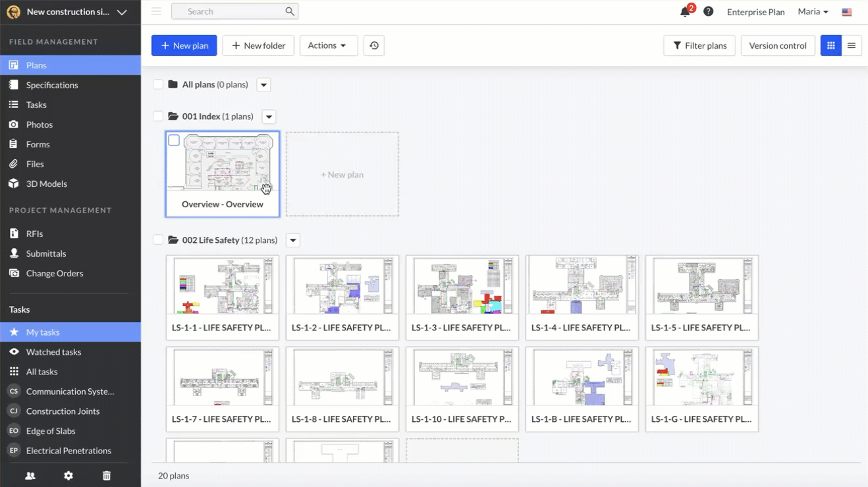Click the Tasks list icon
The width and height of the screenshot is (868, 487).
13,105
